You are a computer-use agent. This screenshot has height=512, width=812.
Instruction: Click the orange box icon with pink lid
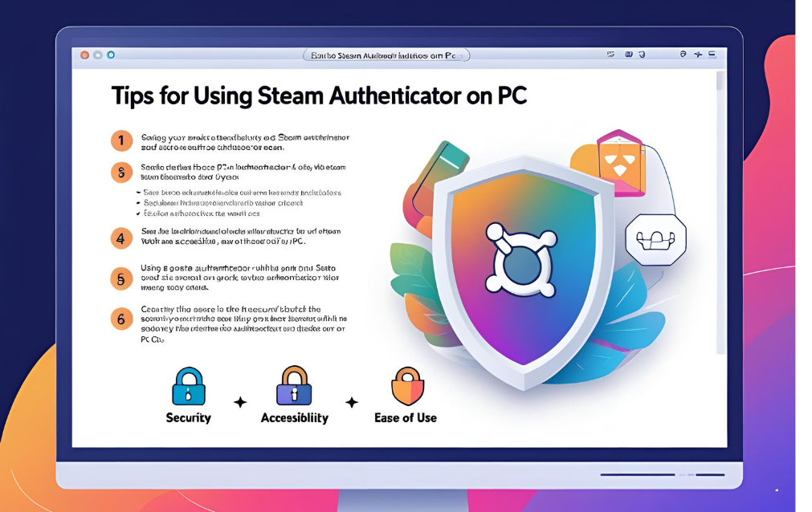click(x=620, y=162)
